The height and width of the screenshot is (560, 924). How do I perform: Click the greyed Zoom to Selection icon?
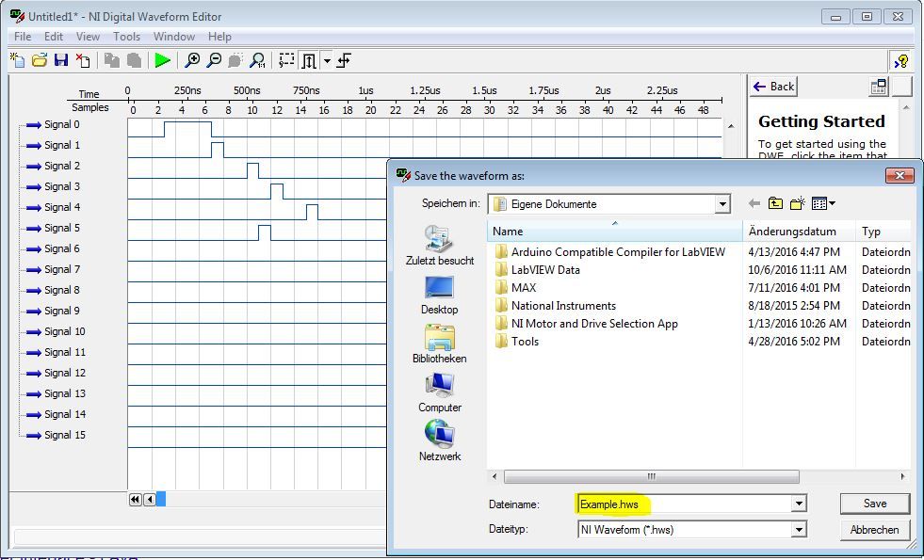click(x=235, y=60)
